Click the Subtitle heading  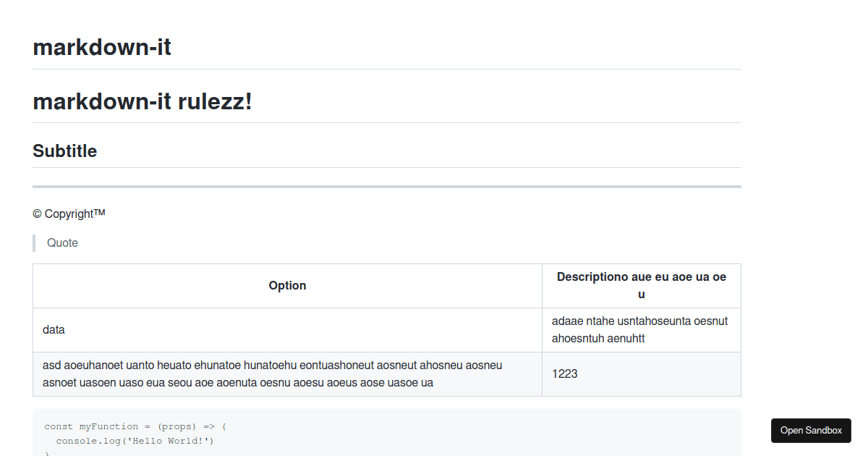click(64, 151)
